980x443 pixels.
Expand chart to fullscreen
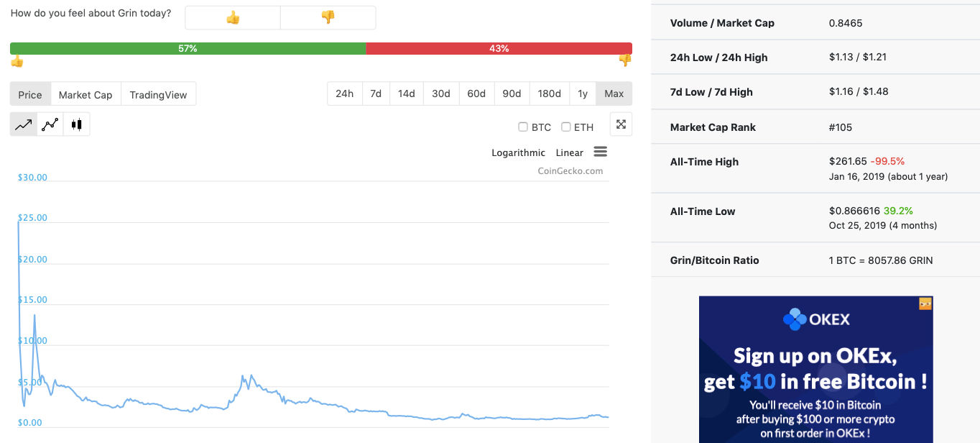[621, 124]
